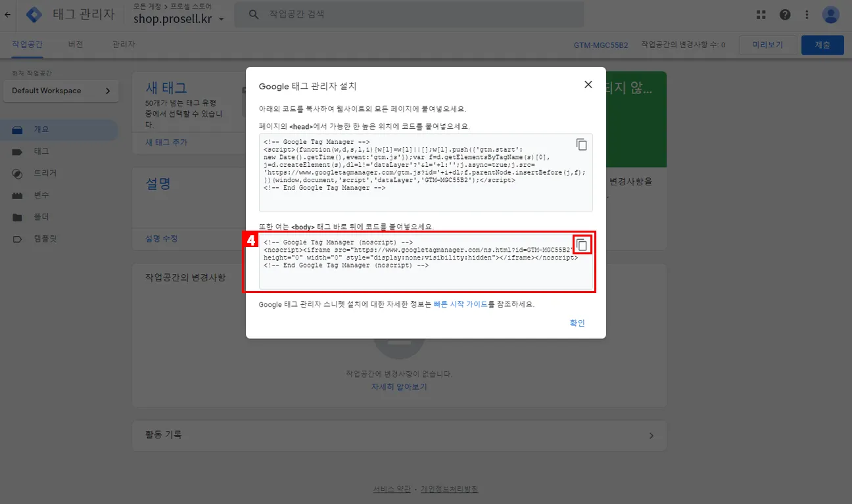The width and height of the screenshot is (852, 504).
Task: Click the 개요 overview sidebar icon
Action: pos(18,129)
